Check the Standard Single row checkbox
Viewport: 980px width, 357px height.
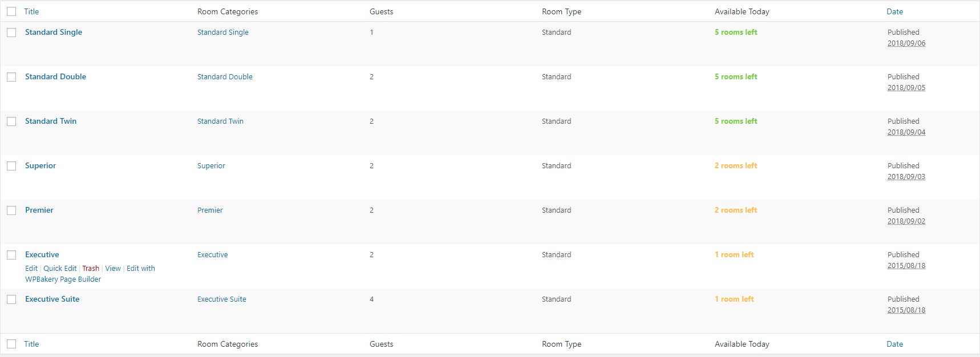point(11,33)
